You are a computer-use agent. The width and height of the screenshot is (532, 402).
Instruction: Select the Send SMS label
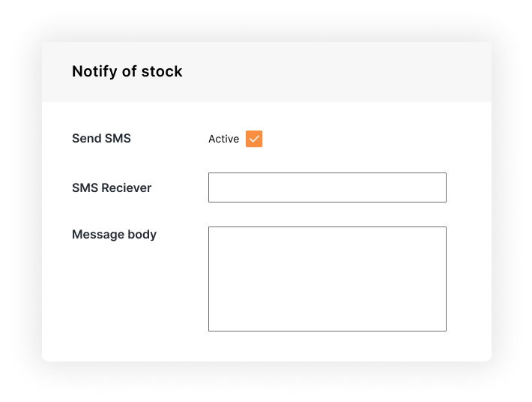101,139
